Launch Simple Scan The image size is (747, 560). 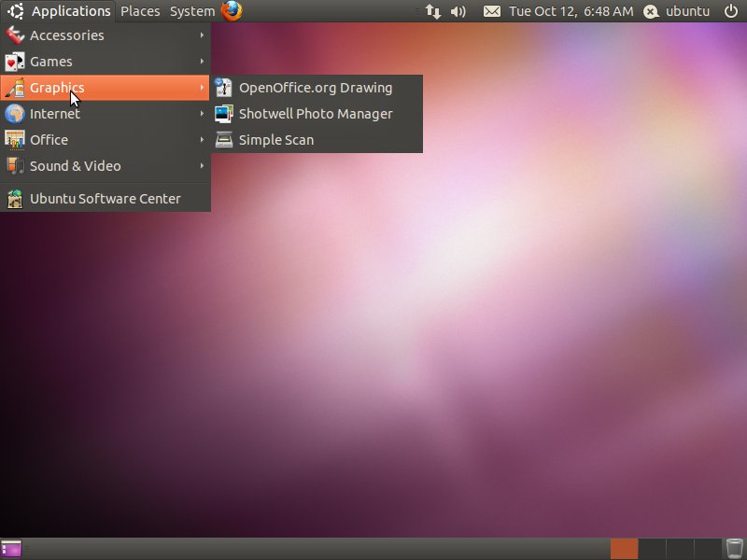pyautogui.click(x=317, y=140)
